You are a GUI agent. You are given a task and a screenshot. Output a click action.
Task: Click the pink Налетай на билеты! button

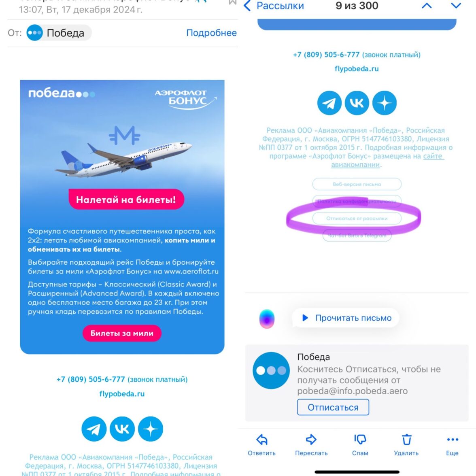click(126, 200)
